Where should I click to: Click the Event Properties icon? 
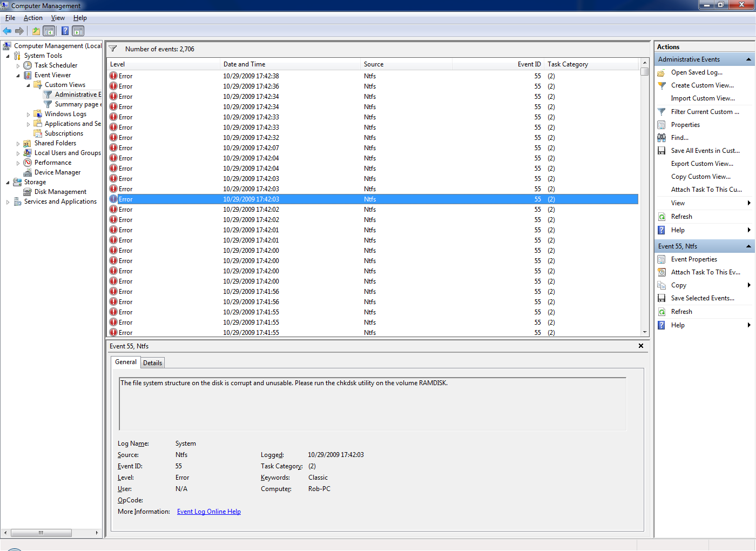661,259
